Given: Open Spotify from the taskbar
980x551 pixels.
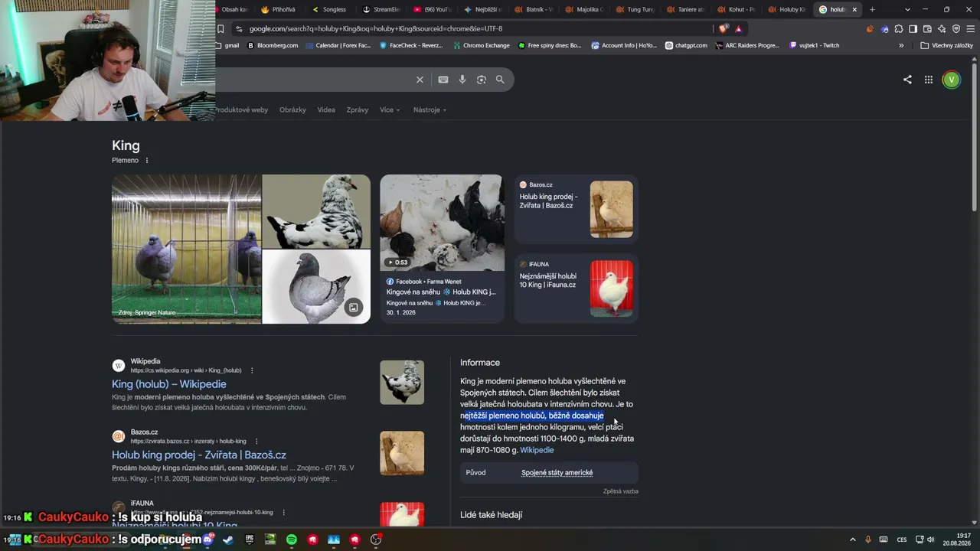Looking at the screenshot, I should (x=292, y=540).
